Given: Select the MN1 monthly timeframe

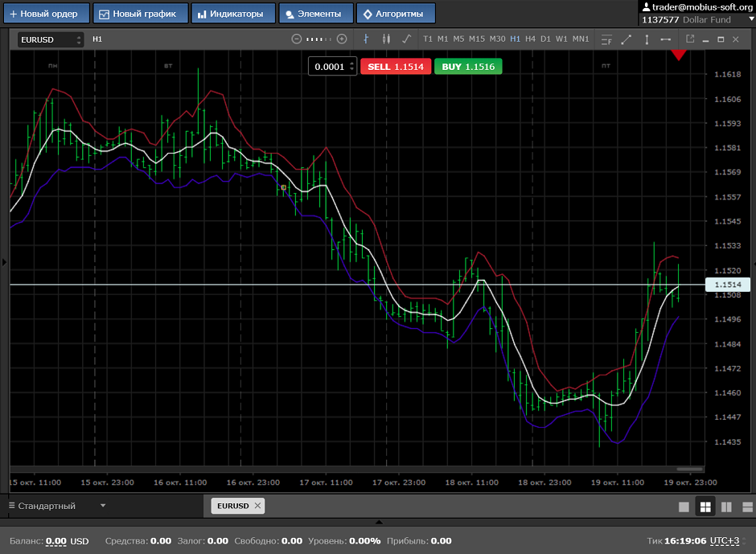Looking at the screenshot, I should [x=581, y=39].
